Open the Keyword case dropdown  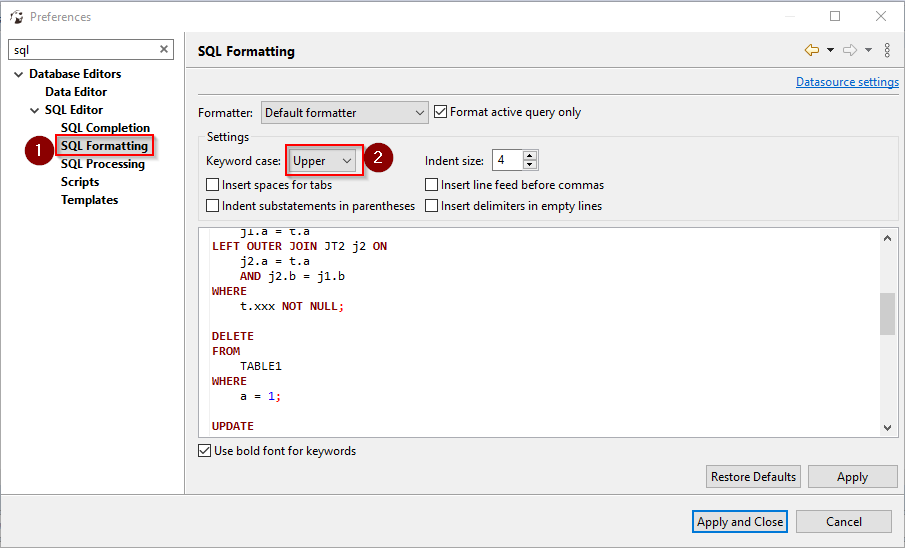[323, 161]
